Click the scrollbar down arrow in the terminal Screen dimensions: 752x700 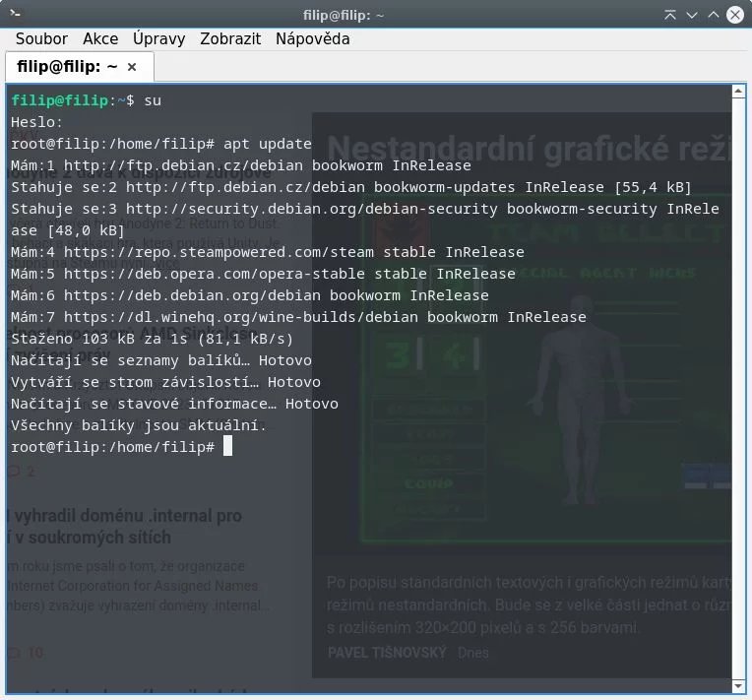[x=738, y=686]
